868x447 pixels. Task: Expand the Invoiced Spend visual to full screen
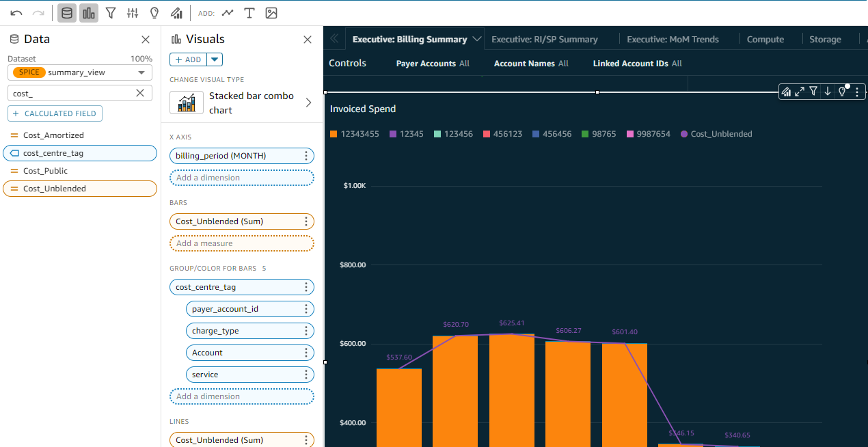coord(800,91)
